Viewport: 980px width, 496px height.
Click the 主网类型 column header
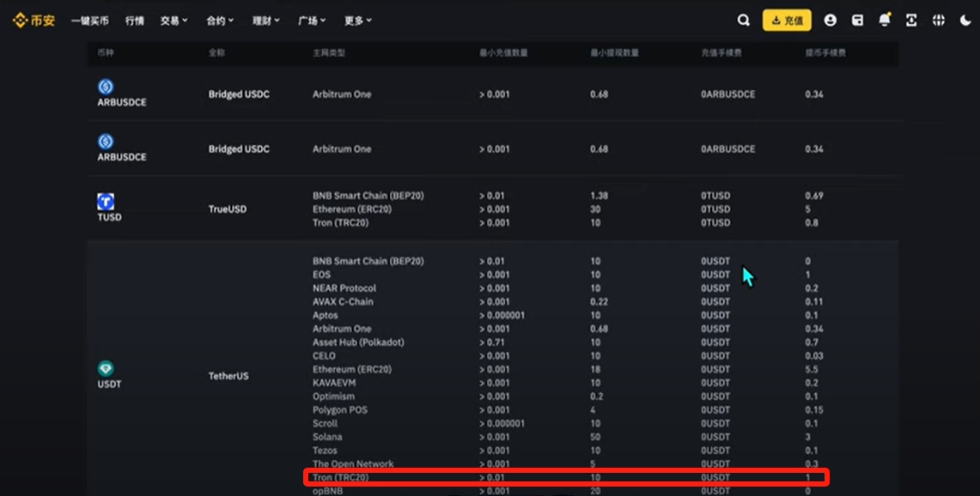pyautogui.click(x=329, y=53)
